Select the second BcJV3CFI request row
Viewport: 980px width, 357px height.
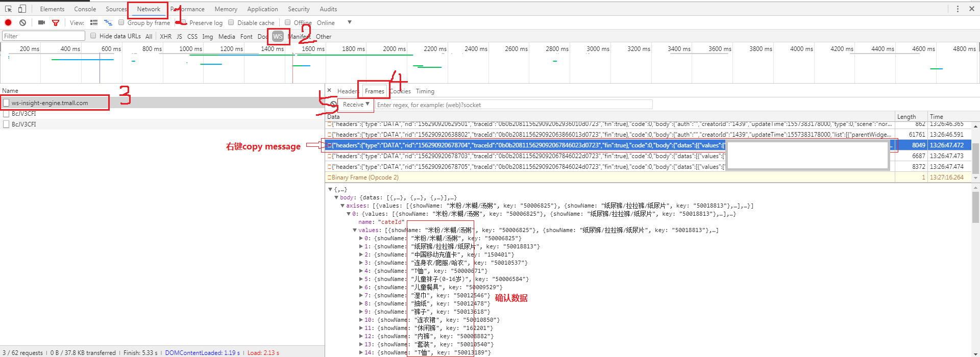(x=162, y=124)
